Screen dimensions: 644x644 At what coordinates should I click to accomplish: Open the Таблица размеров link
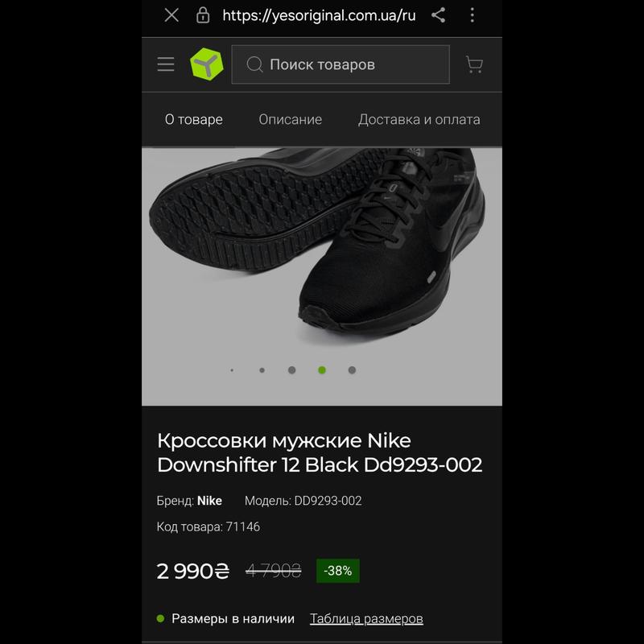pos(366,618)
